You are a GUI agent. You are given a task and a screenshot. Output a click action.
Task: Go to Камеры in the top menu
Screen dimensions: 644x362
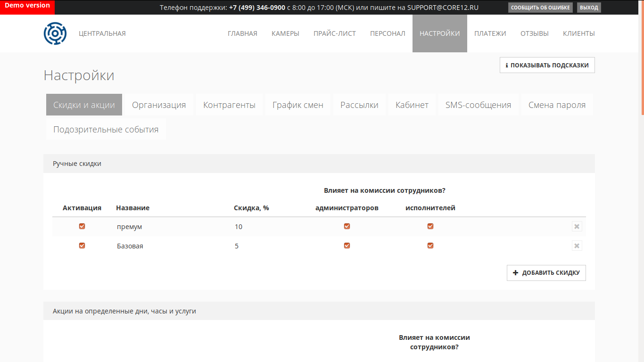[x=285, y=33]
